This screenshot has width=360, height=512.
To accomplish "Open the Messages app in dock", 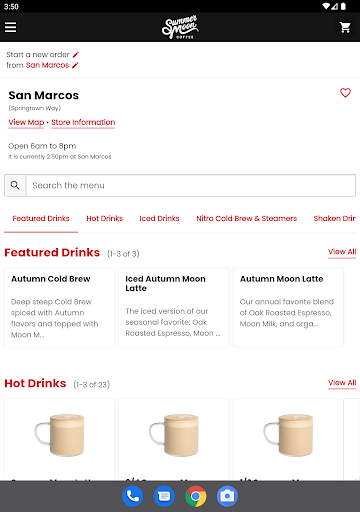I will [x=164, y=496].
